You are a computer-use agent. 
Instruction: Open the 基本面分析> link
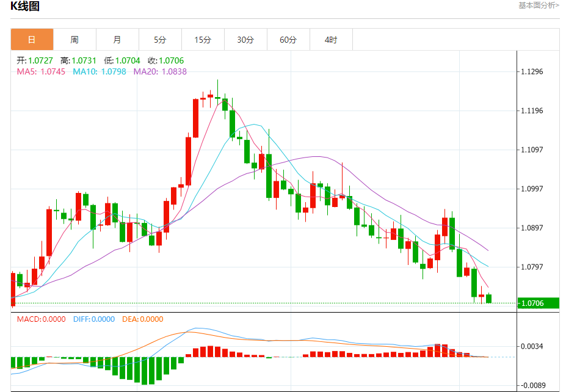tap(539, 5)
